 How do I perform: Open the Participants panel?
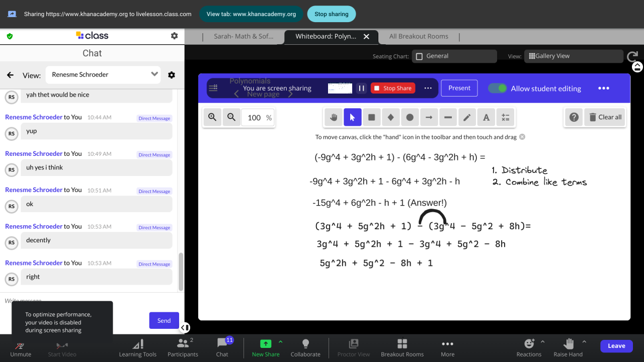click(x=183, y=348)
